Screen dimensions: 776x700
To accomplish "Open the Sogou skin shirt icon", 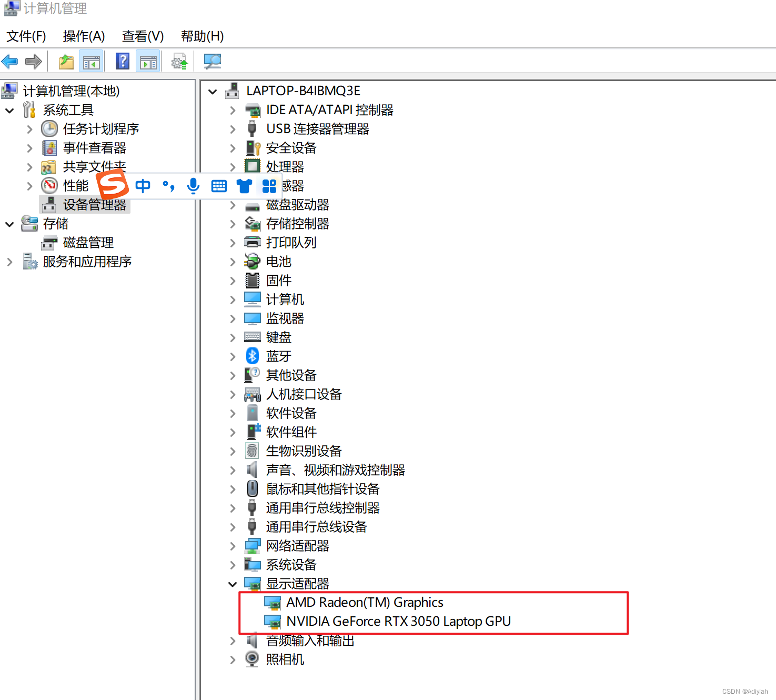I will [244, 186].
